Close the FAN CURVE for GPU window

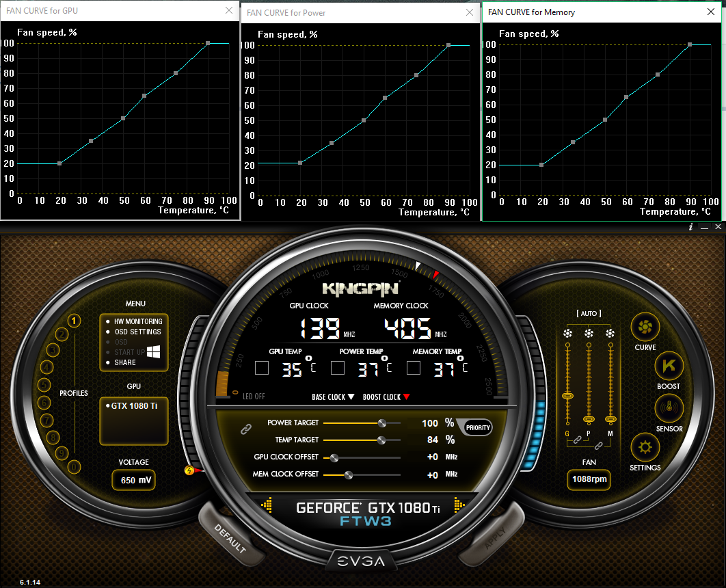pos(229,10)
